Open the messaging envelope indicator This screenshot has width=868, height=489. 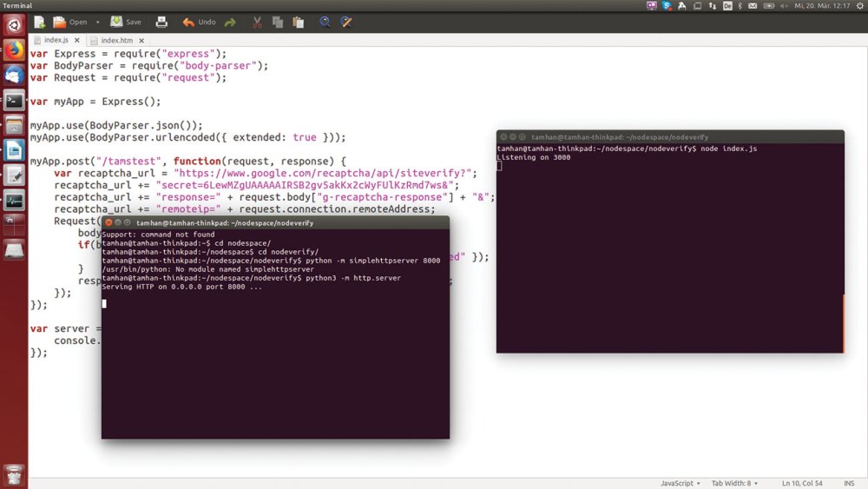(753, 5)
